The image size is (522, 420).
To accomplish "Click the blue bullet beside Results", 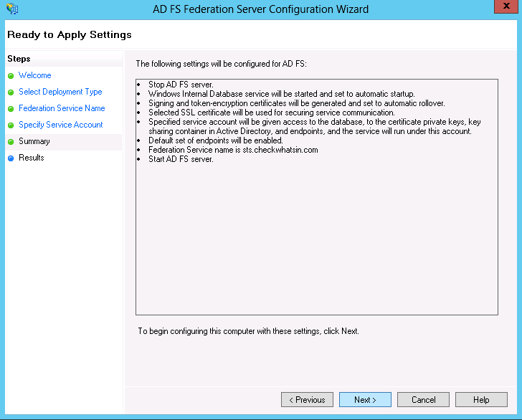I will point(11,158).
